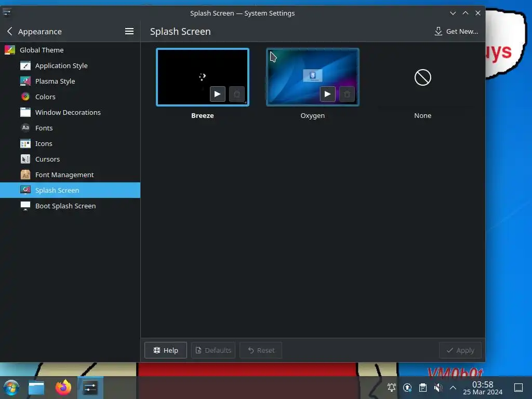532x399 pixels.
Task: Open Help
Action: coord(166,350)
